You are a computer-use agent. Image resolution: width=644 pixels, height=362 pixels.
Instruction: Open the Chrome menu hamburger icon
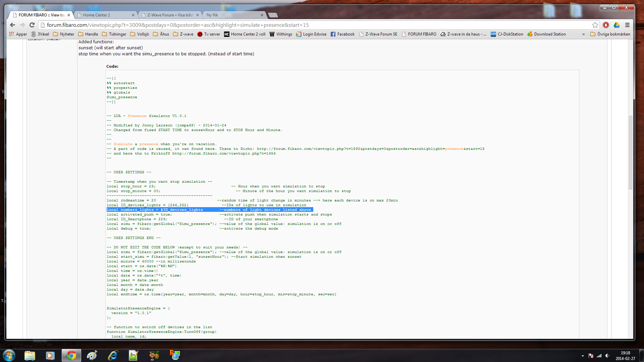pyautogui.click(x=627, y=25)
